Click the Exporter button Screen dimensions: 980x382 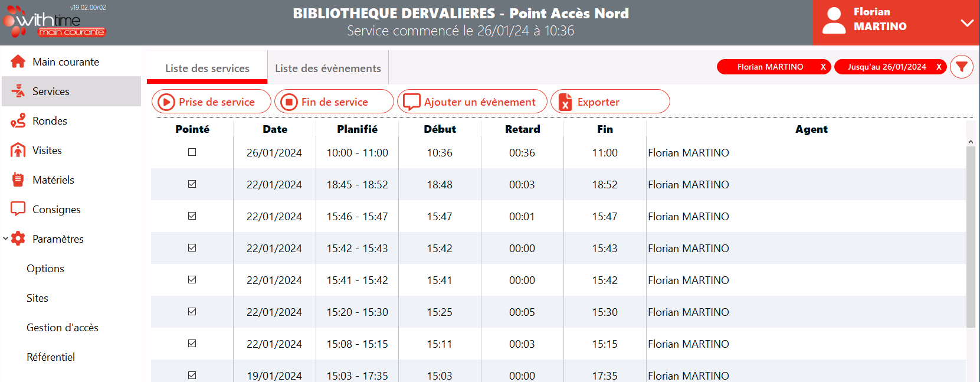click(x=610, y=102)
